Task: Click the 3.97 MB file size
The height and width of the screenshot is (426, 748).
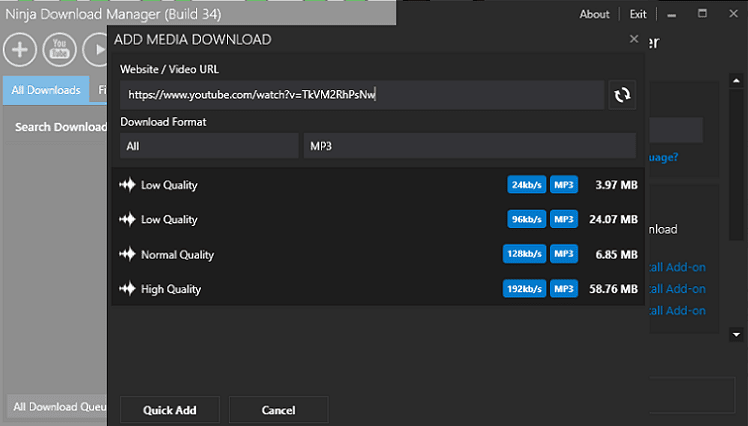Action: [616, 185]
